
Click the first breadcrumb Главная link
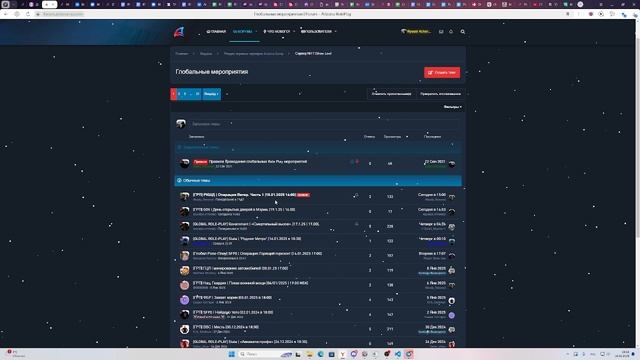coord(182,53)
